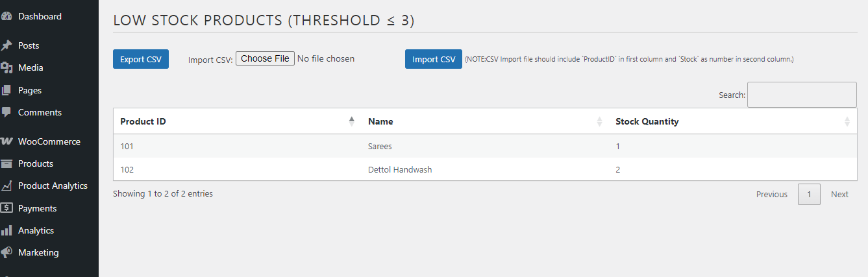Click the Media library icon
The width and height of the screenshot is (868, 277).
(x=6, y=67)
